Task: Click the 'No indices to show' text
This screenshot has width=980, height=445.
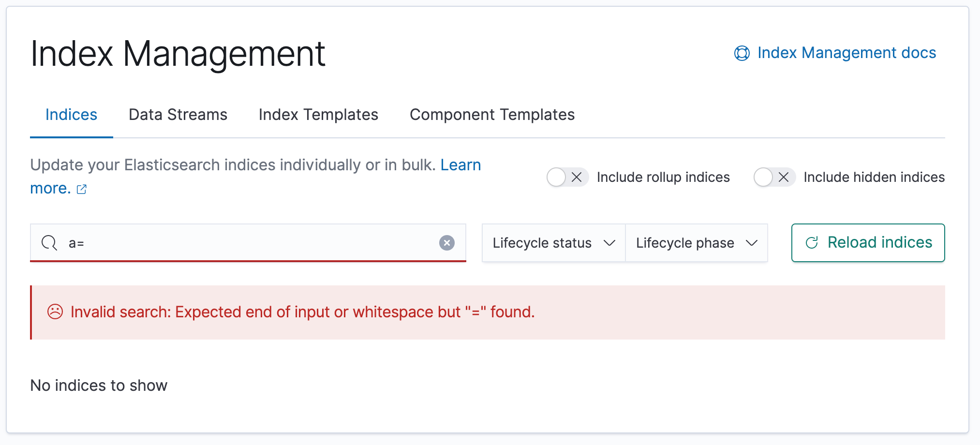Action: pyautogui.click(x=99, y=386)
